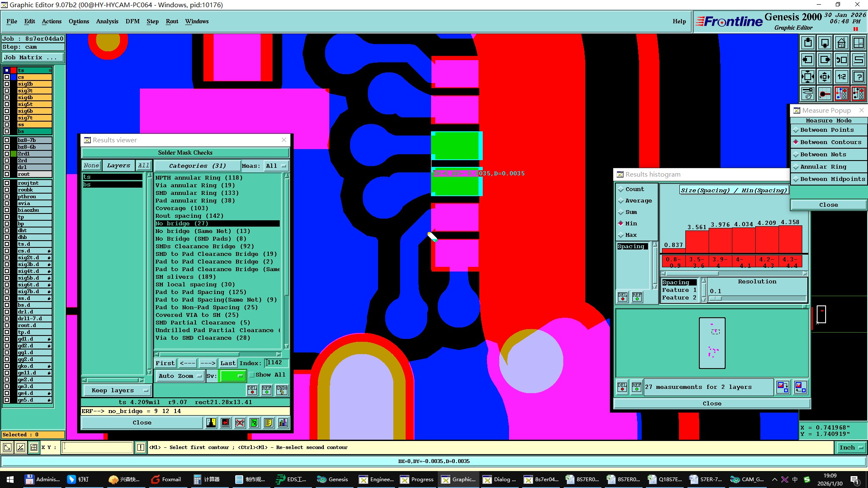Click the 1:2 zoom scale icon
This screenshot has width=868, height=488.
click(x=841, y=77)
